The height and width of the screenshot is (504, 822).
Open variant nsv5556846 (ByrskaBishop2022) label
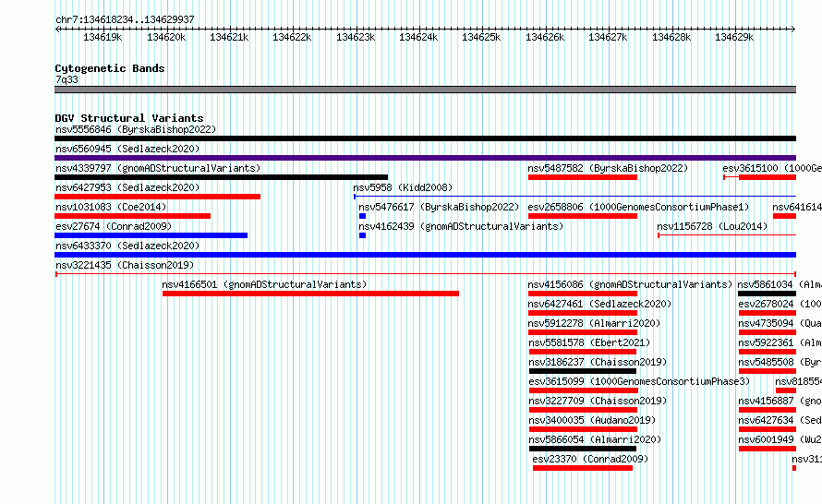point(136,129)
